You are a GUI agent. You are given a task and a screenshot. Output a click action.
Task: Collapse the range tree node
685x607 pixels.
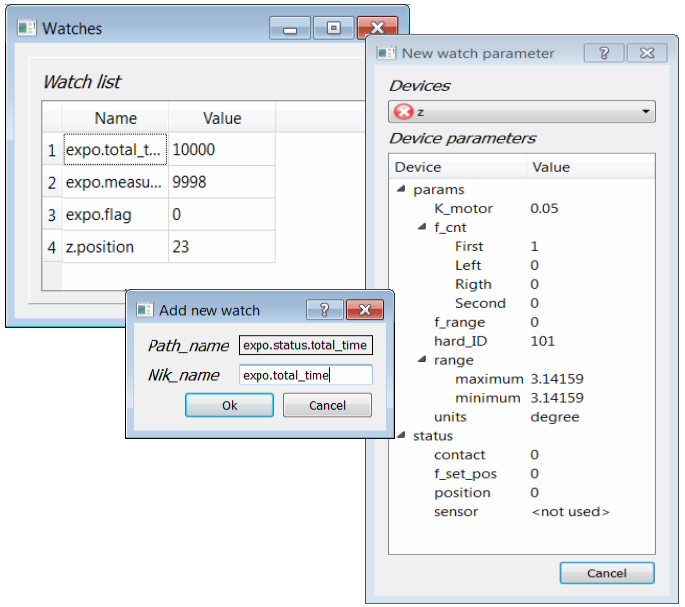coord(421,360)
